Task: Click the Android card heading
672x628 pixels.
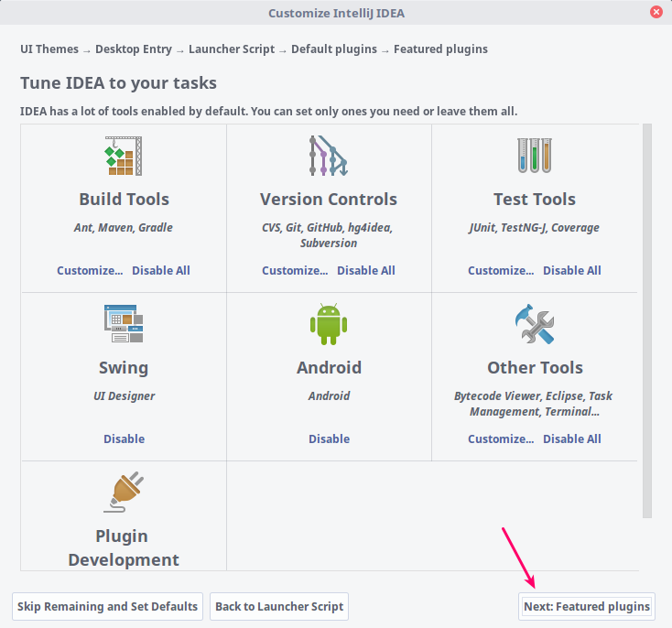Action: point(330,368)
